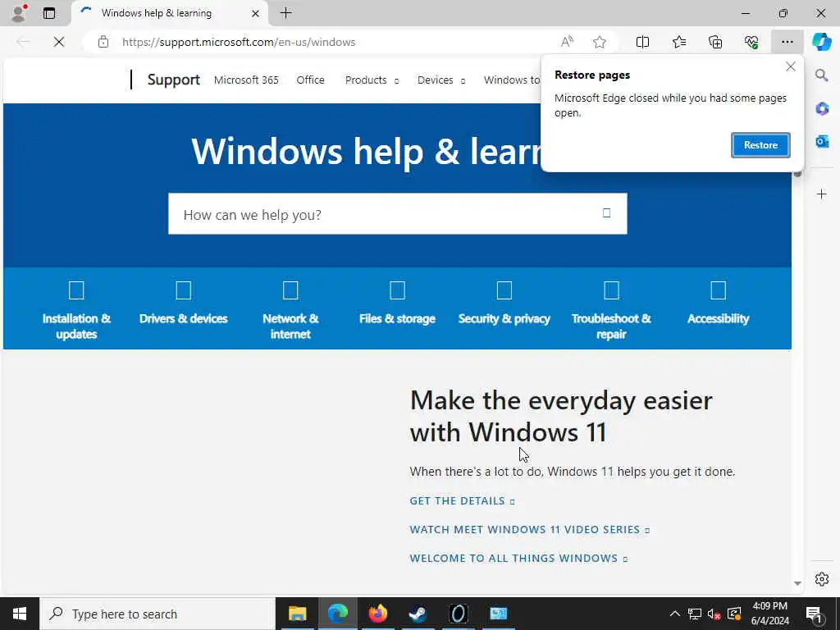Open Outlook sidebar icon

click(x=822, y=141)
